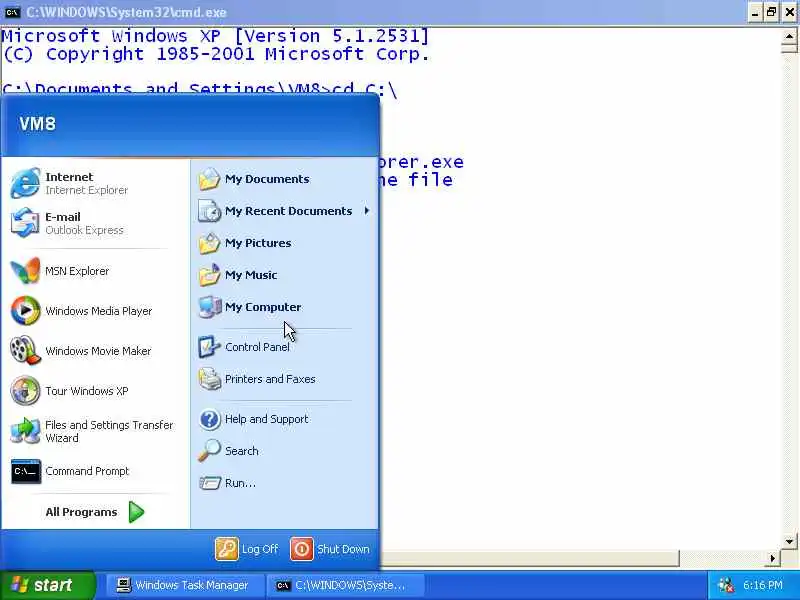Click the Search magnifying glass icon
800x600 pixels.
209,451
